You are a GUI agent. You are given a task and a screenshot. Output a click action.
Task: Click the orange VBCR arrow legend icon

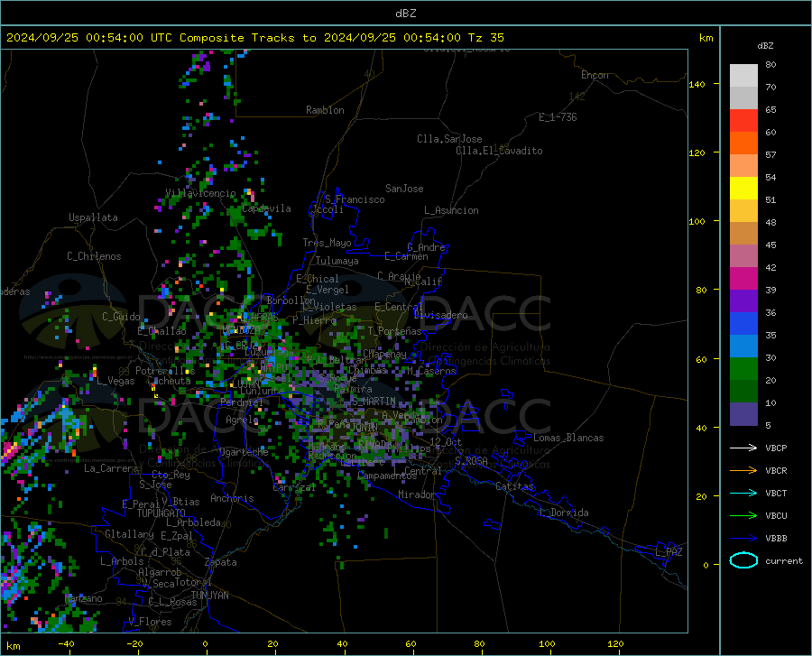tap(743, 471)
